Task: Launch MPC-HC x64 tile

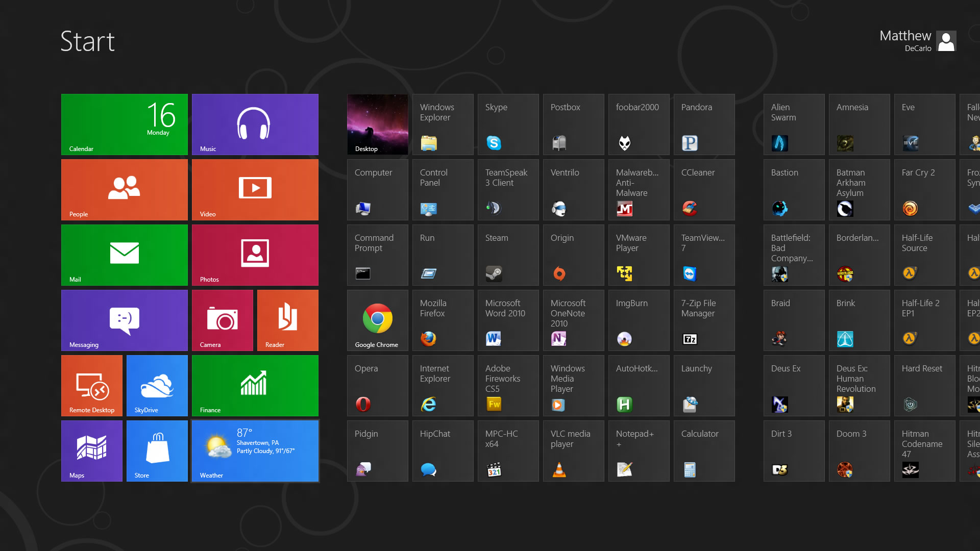Action: [x=508, y=451]
